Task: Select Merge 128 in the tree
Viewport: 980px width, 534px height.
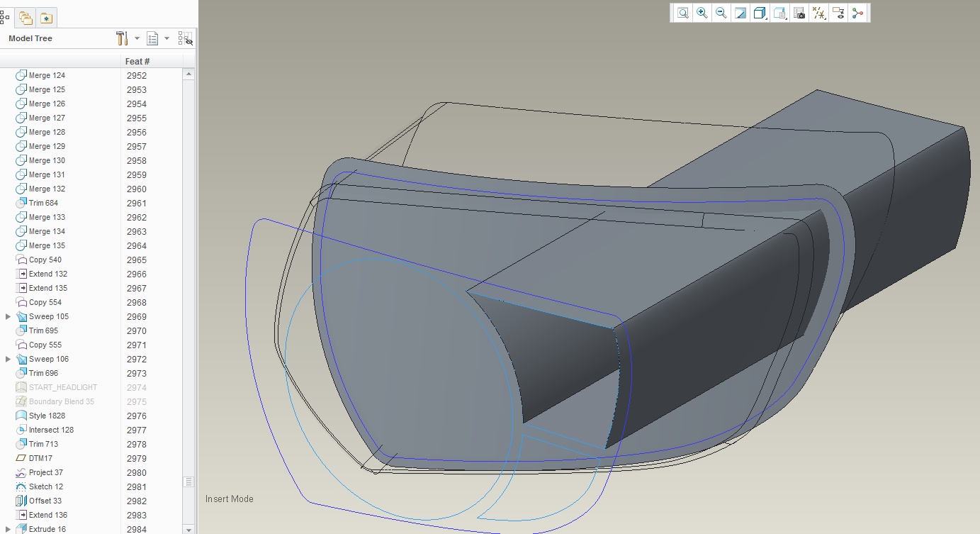Action: [47, 132]
